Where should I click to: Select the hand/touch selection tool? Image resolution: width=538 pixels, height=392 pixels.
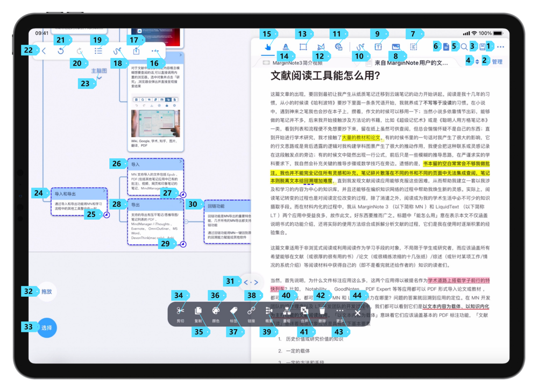click(268, 47)
